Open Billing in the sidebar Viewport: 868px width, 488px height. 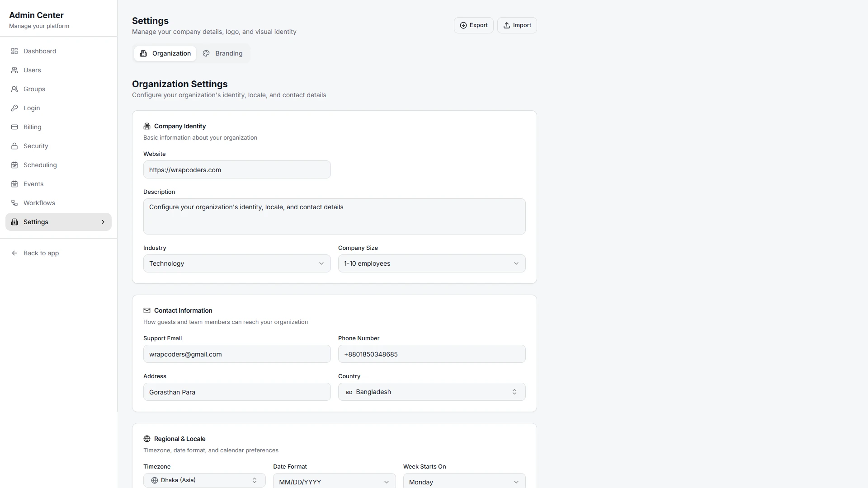(x=58, y=127)
